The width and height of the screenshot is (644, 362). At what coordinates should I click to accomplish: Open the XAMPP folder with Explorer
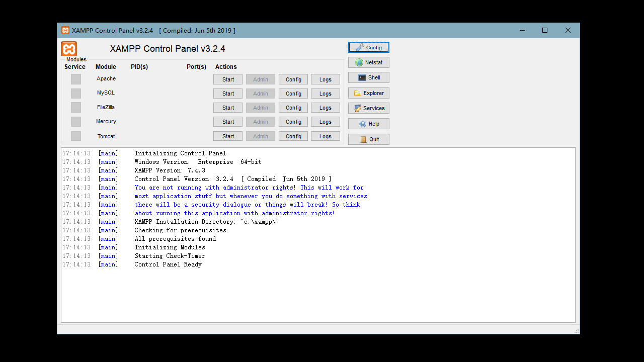point(368,93)
